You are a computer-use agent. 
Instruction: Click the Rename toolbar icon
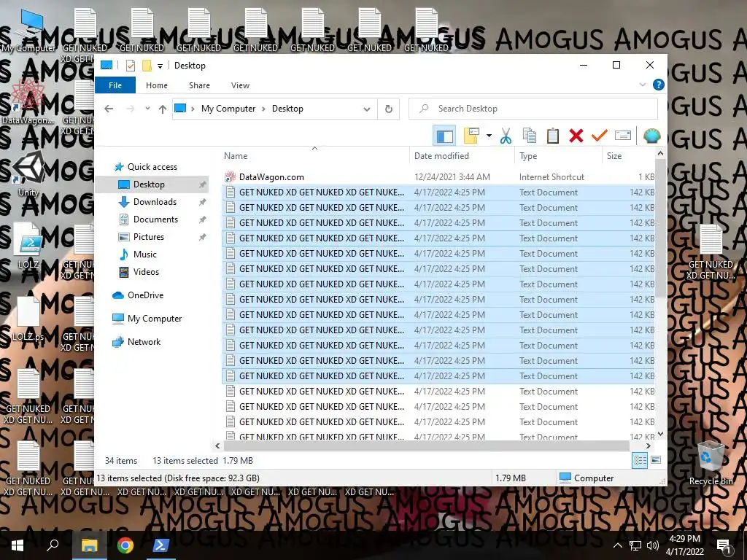pyautogui.click(x=623, y=136)
